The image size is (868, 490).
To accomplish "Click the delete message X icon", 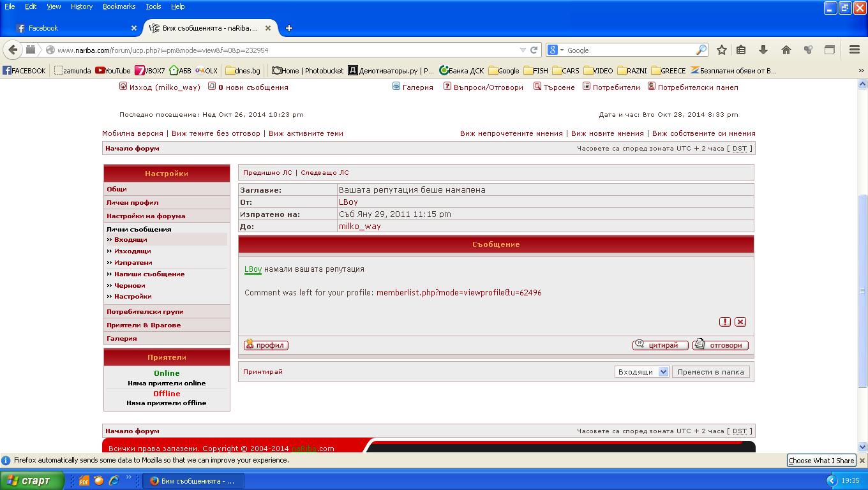I will (740, 322).
